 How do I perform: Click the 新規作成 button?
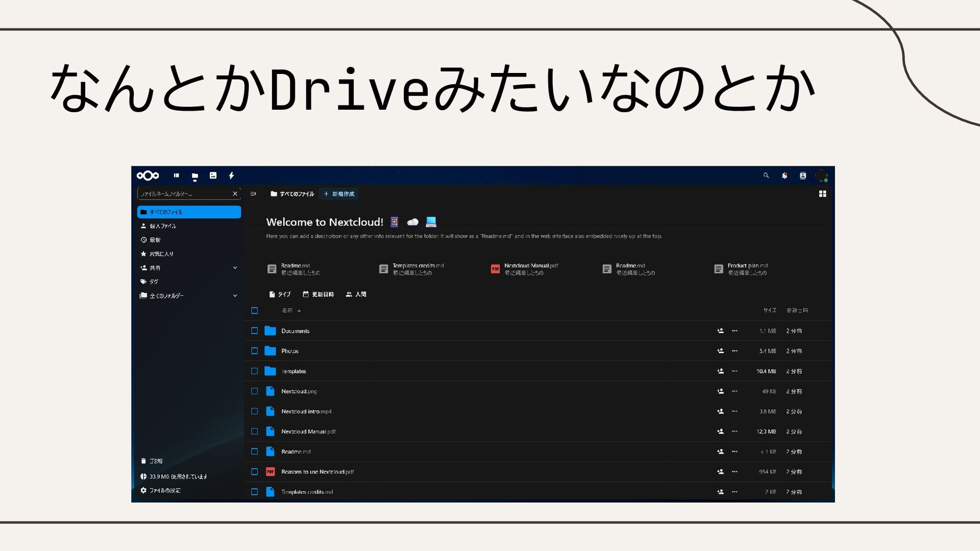(x=339, y=194)
